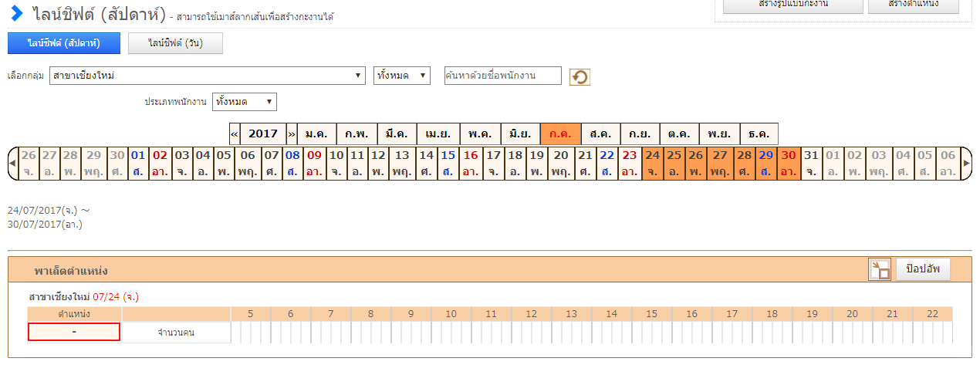Select the red-outlined position cell
The image size is (980, 365).
[74, 332]
